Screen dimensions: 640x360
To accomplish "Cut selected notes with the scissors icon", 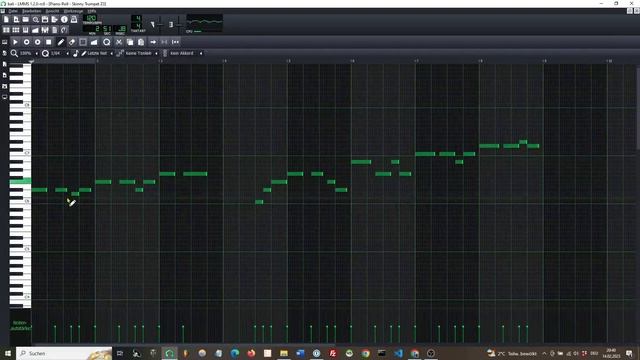I will pyautogui.click(x=119, y=42).
